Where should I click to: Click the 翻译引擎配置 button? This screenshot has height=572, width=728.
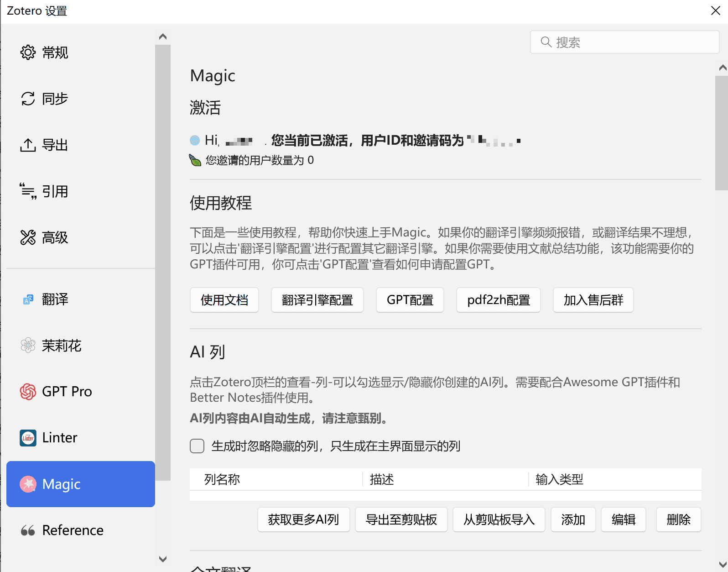317,300
